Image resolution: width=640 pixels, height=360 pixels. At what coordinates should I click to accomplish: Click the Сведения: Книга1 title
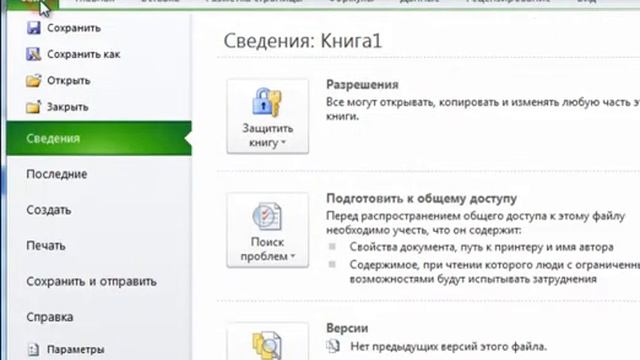302,41
